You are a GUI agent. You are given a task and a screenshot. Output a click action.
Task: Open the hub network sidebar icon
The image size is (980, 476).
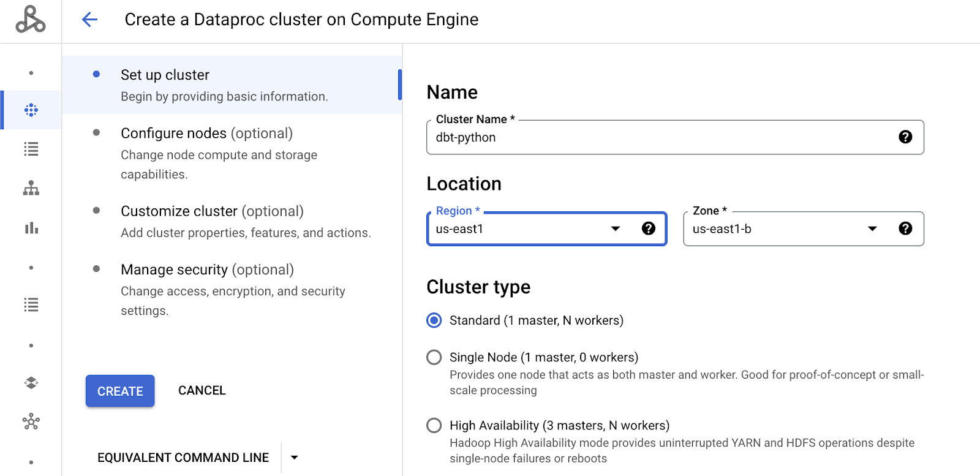(31, 421)
